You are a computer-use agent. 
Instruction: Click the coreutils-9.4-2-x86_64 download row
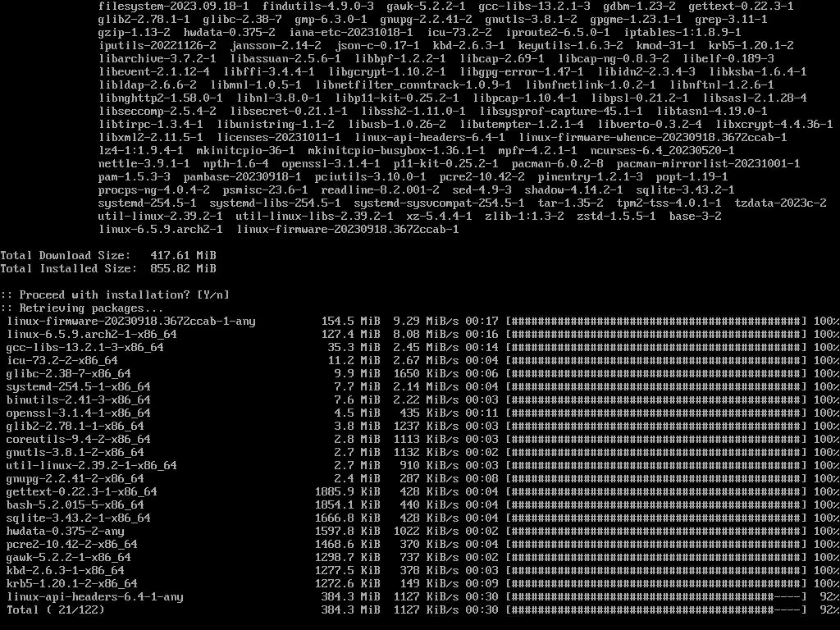point(420,440)
